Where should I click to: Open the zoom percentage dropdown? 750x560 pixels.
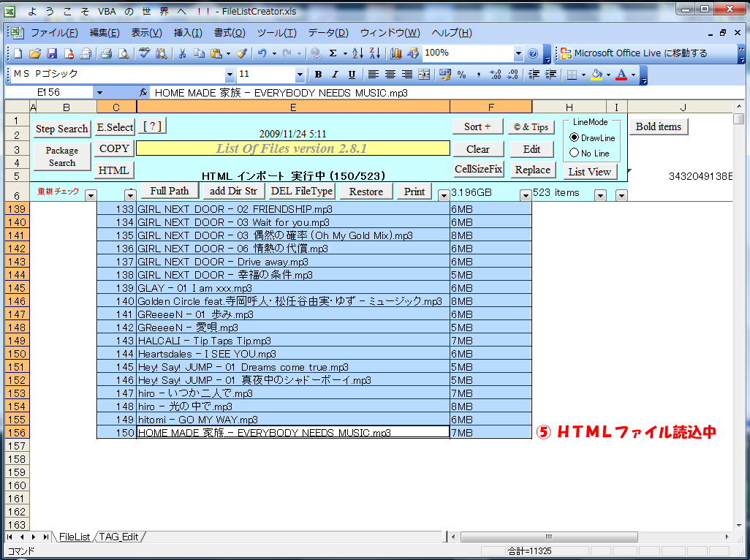[518, 53]
